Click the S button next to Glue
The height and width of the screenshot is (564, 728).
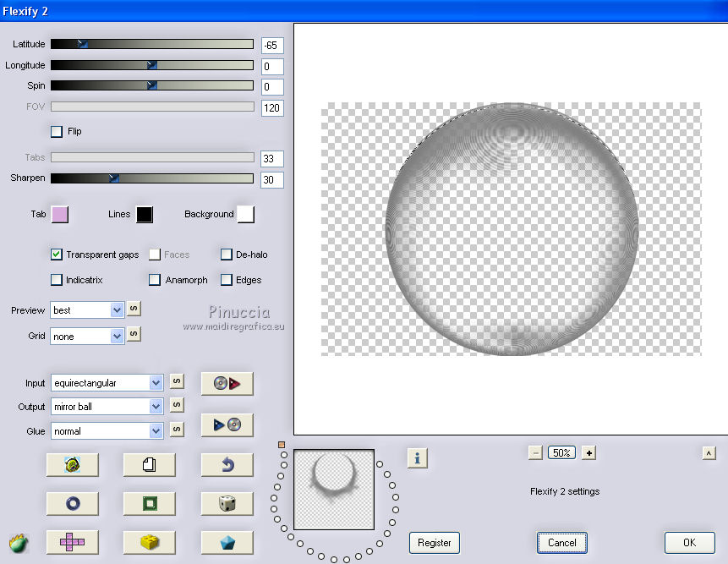point(177,430)
